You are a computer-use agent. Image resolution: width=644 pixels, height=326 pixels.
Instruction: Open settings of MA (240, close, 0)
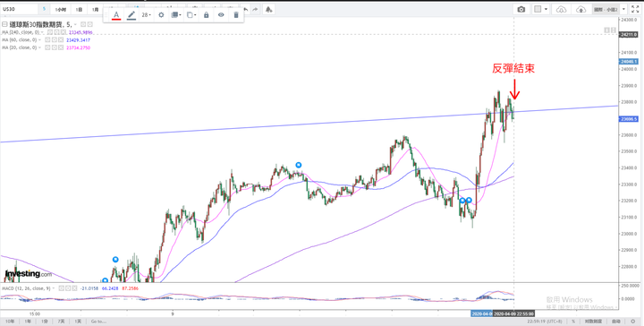tap(55, 32)
